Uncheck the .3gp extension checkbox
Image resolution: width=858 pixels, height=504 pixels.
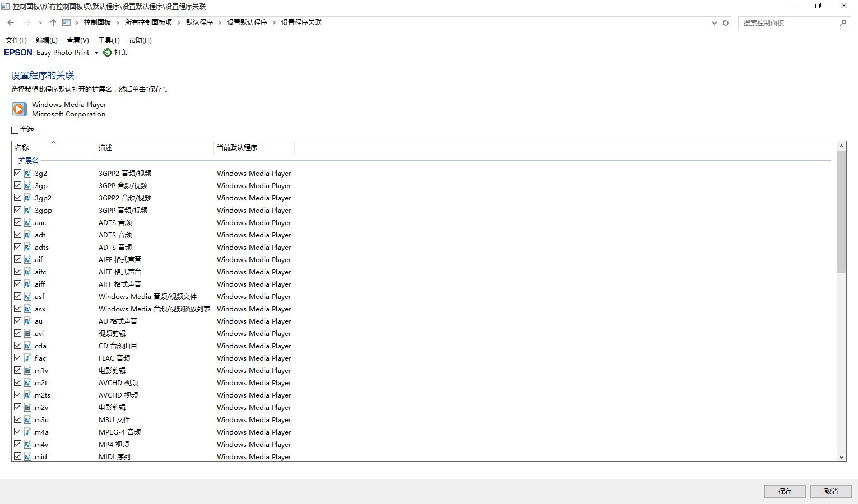(18, 185)
